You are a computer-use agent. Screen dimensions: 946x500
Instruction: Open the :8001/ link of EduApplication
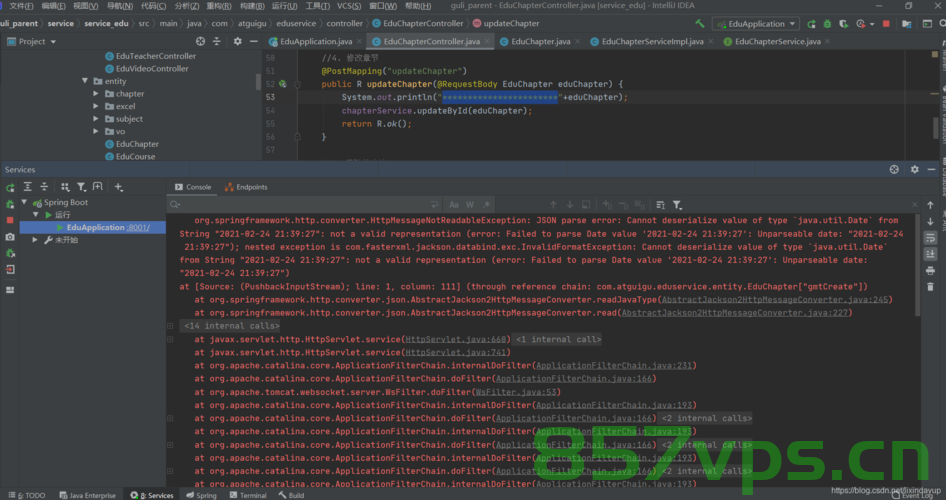pyautogui.click(x=138, y=227)
